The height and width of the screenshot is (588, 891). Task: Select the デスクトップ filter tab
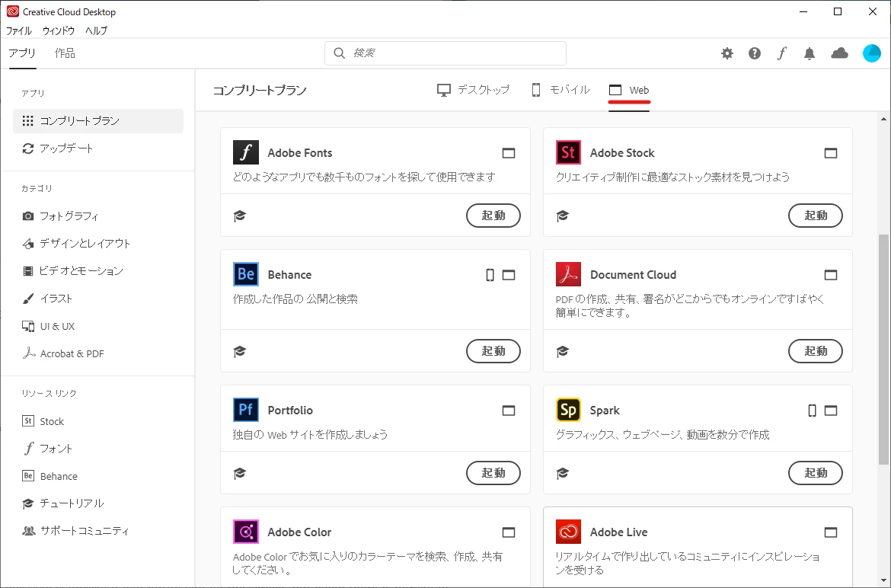[x=474, y=90]
